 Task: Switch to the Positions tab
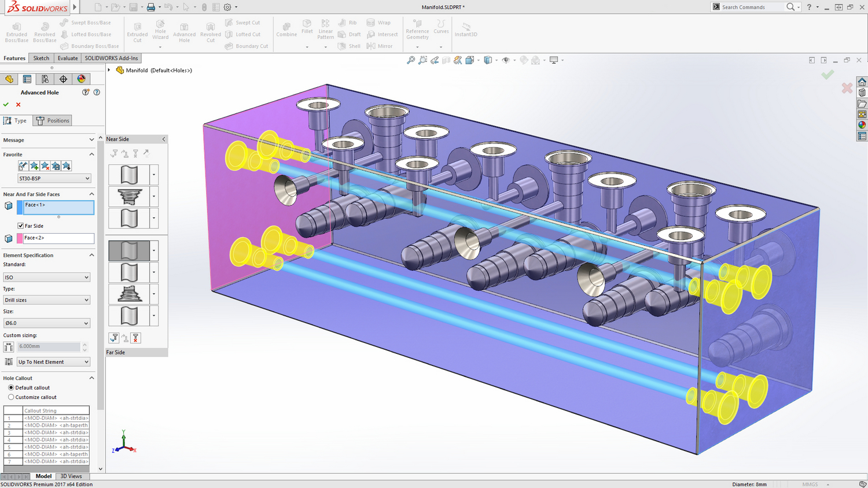pos(53,120)
